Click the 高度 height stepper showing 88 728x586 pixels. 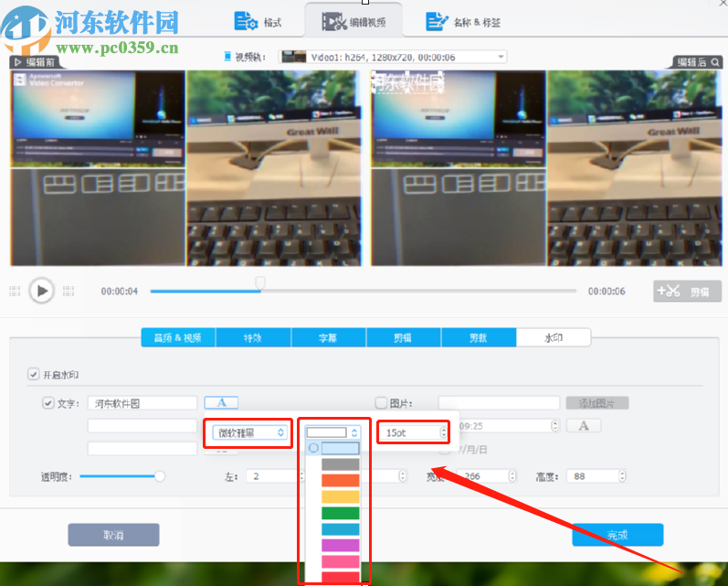point(622,476)
